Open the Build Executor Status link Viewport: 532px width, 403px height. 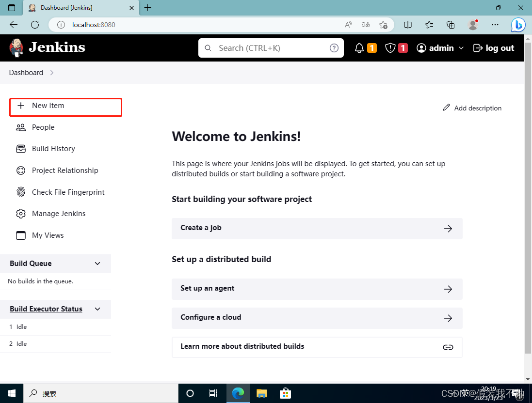click(46, 309)
